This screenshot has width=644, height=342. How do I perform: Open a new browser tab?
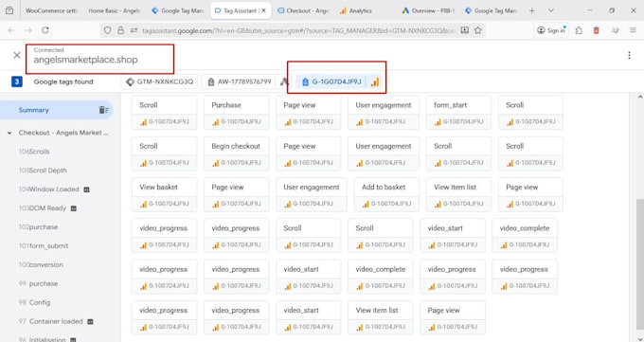pyautogui.click(x=532, y=10)
